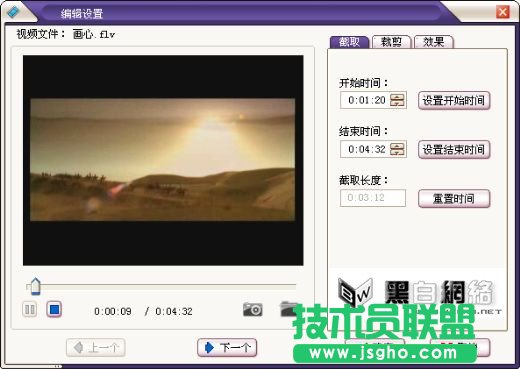This screenshot has width=520, height=369.
Task: Click the video preview frame
Action: [x=163, y=160]
